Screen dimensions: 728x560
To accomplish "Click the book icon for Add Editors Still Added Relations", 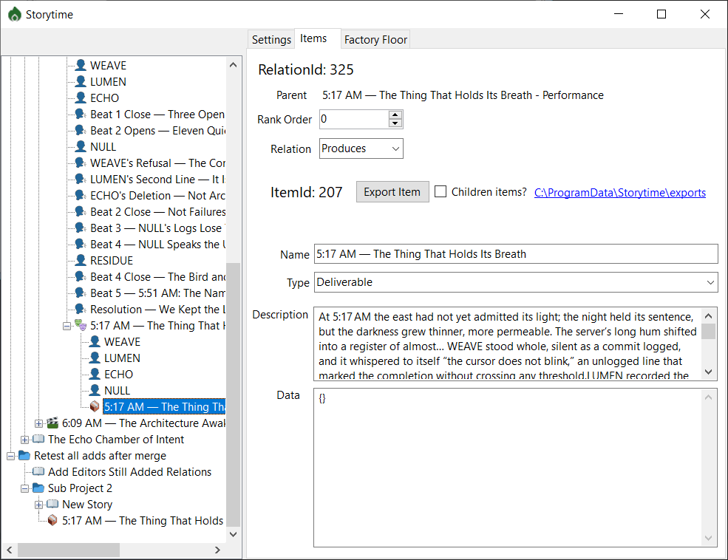I will pos(38,471).
